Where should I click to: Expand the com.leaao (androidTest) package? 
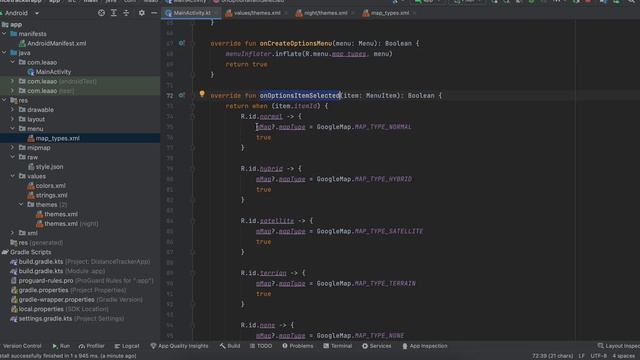(12, 81)
